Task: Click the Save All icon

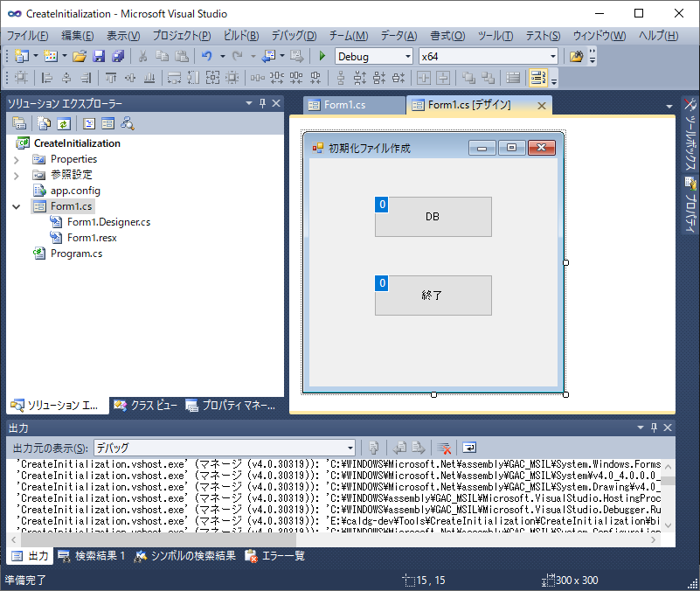Action: tap(118, 56)
